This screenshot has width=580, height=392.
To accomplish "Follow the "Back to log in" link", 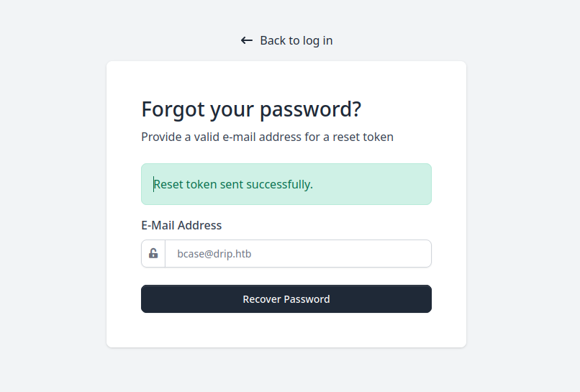I will pyautogui.click(x=287, y=41).
